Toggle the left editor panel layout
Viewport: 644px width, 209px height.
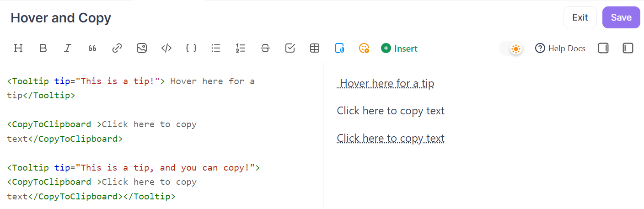pos(628,48)
